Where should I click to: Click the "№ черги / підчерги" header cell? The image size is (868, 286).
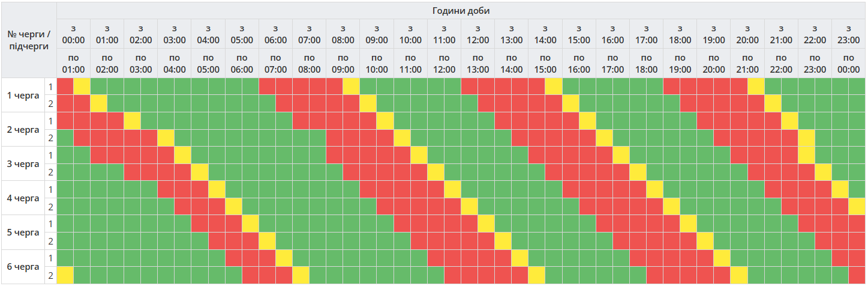click(x=29, y=40)
